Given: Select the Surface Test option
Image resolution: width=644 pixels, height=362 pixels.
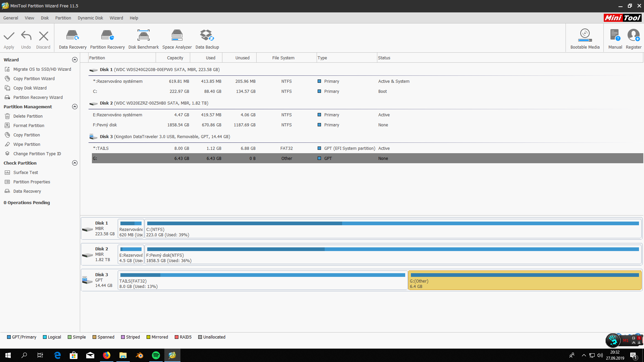Looking at the screenshot, I should click(25, 173).
